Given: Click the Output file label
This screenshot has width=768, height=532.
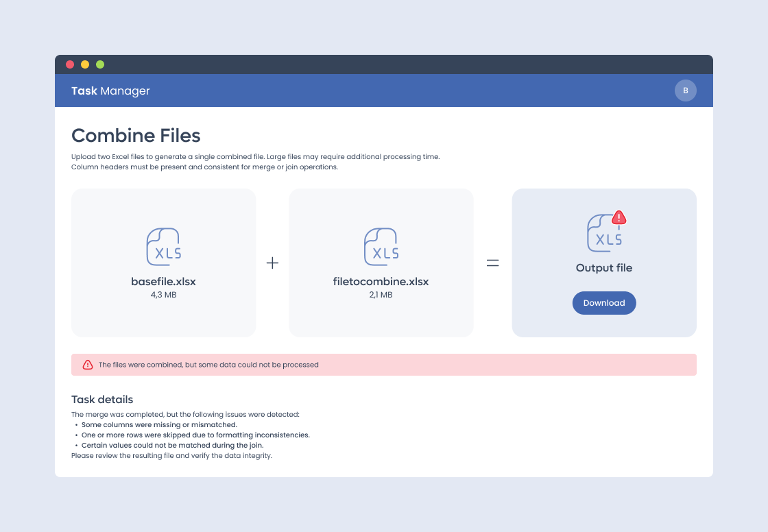Looking at the screenshot, I should (604, 268).
